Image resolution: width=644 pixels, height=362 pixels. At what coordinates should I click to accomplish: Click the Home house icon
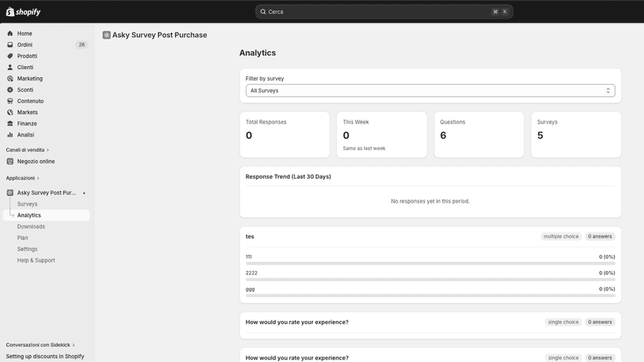pyautogui.click(x=10, y=33)
